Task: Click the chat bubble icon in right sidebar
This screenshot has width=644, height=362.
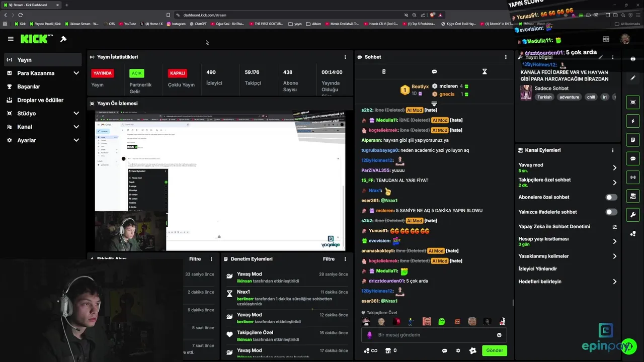Action: pyautogui.click(x=633, y=158)
